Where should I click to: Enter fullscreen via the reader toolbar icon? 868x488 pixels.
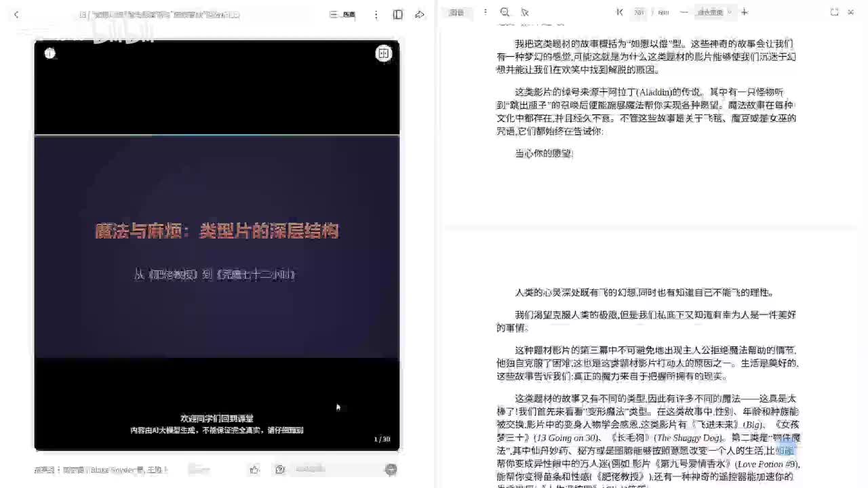pyautogui.click(x=835, y=12)
